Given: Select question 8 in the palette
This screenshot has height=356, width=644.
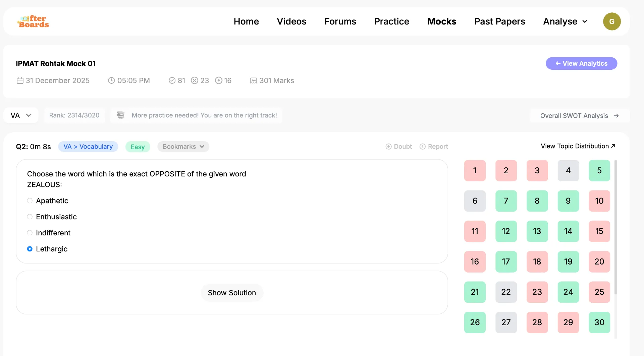Looking at the screenshot, I should pos(537,201).
